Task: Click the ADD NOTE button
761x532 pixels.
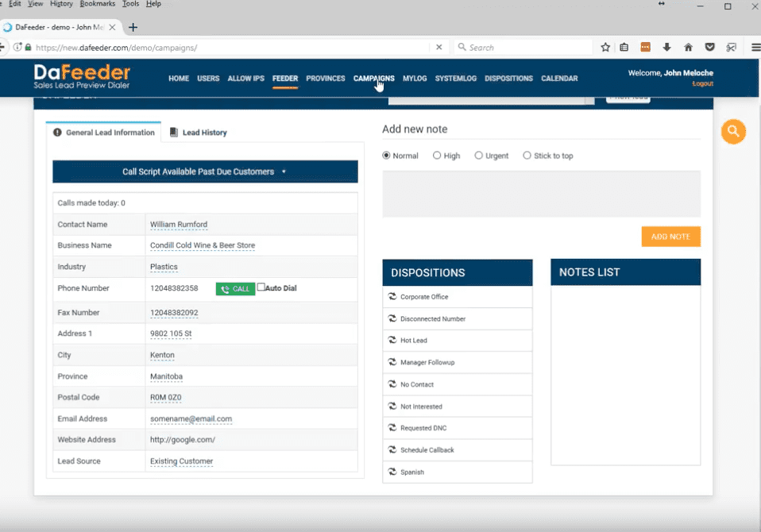Action: pos(670,237)
